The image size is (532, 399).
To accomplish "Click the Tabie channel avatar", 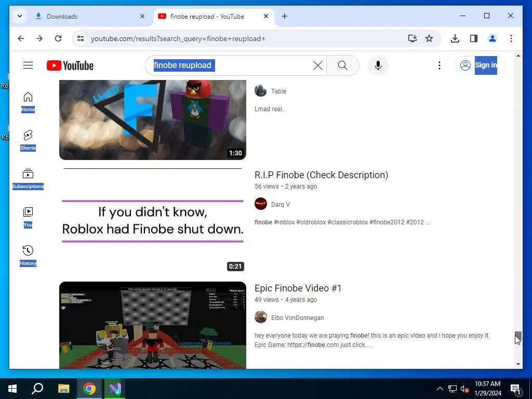I will (x=261, y=90).
